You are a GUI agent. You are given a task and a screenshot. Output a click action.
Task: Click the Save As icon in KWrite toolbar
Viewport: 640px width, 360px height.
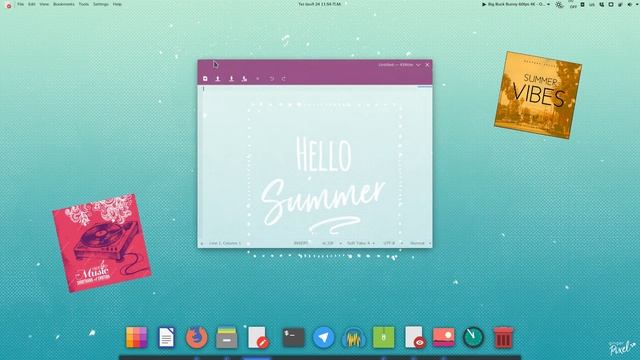244,78
